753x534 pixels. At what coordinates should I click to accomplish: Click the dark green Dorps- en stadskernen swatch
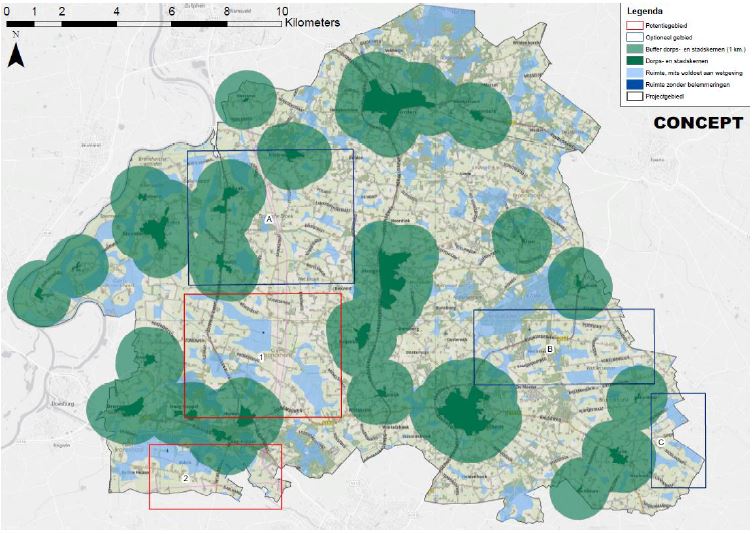pyautogui.click(x=632, y=61)
